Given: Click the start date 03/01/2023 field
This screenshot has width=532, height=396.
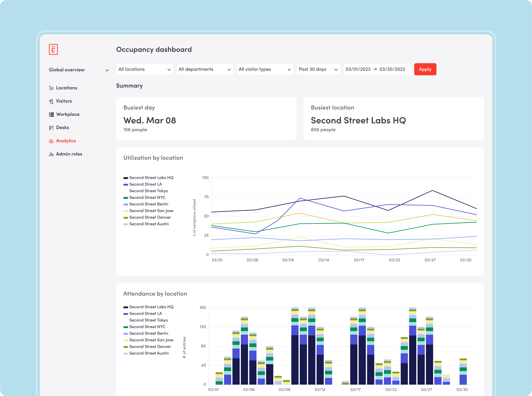Looking at the screenshot, I should 358,69.
